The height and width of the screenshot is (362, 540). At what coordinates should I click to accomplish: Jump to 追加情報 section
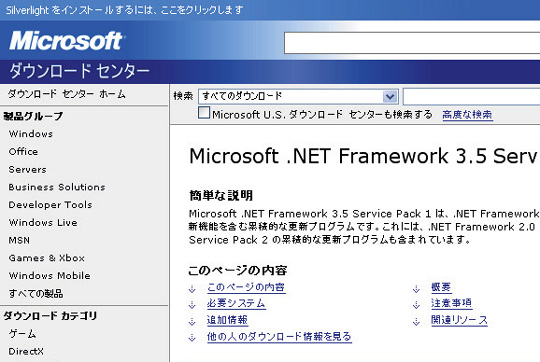pos(227,320)
